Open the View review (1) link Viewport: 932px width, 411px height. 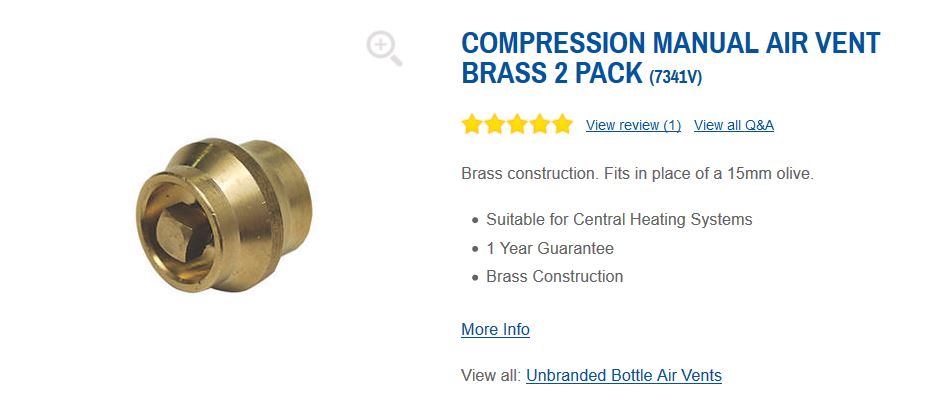(633, 125)
